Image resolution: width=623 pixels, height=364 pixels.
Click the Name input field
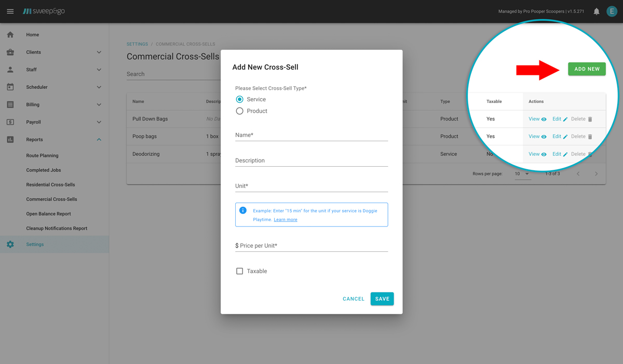[x=311, y=135]
